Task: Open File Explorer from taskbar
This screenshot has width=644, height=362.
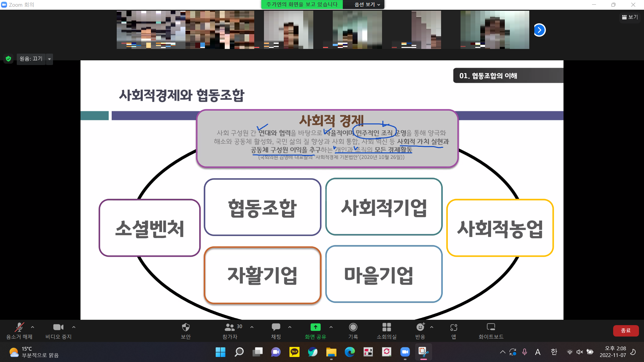Action: pos(331,352)
